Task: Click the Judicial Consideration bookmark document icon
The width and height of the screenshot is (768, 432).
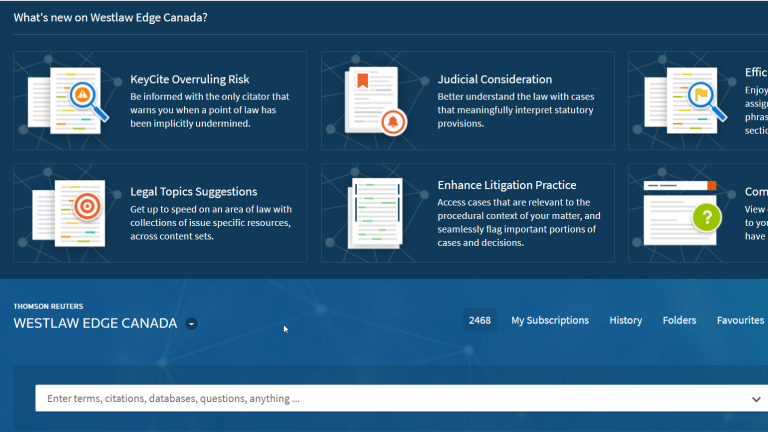Action: pos(376,101)
